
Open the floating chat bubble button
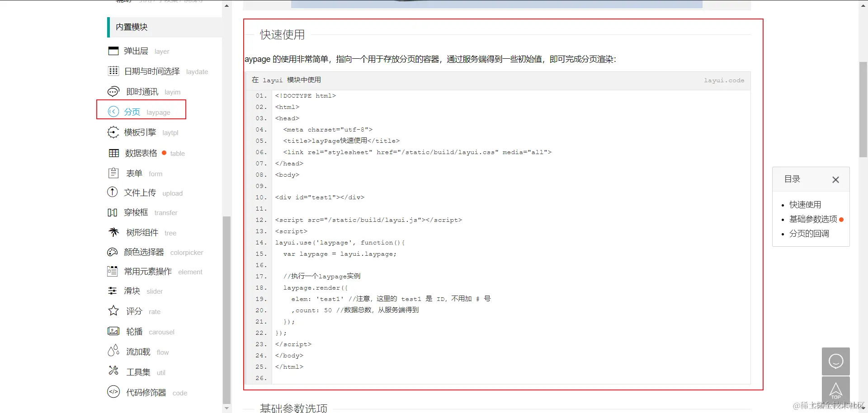click(x=836, y=361)
